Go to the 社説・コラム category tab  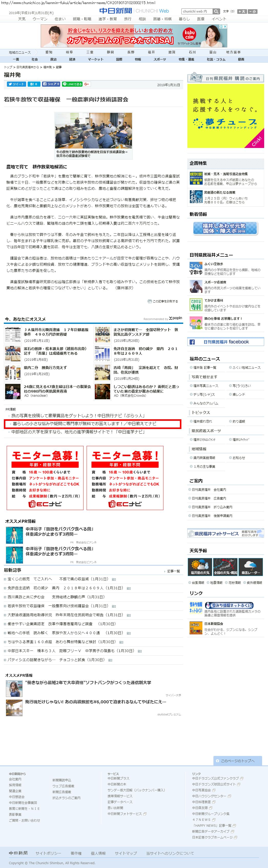216,59
